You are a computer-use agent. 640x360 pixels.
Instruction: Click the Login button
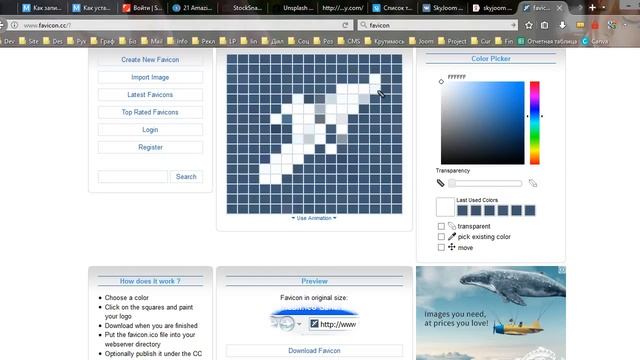click(150, 130)
